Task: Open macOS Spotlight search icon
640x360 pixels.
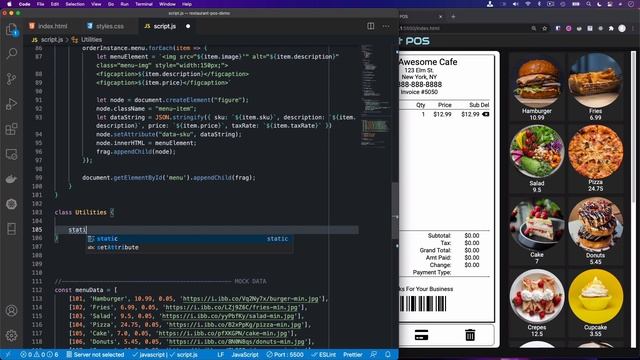Action: tap(588, 4)
